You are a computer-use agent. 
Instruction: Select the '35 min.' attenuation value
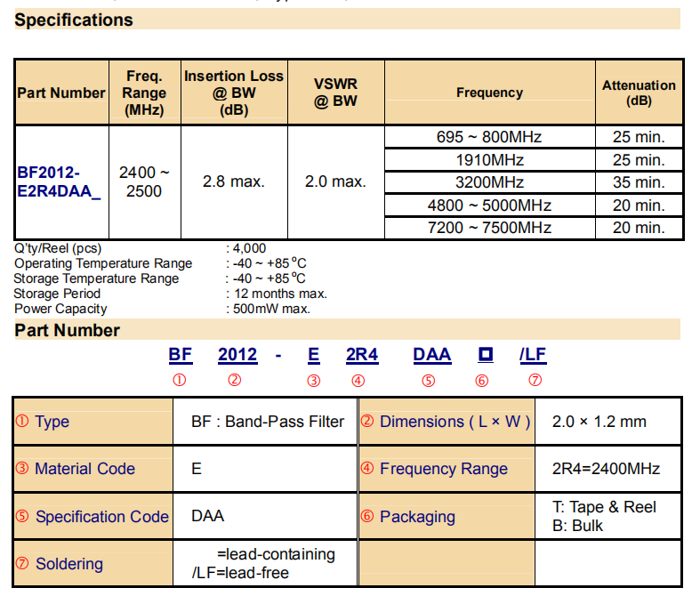tap(639, 182)
